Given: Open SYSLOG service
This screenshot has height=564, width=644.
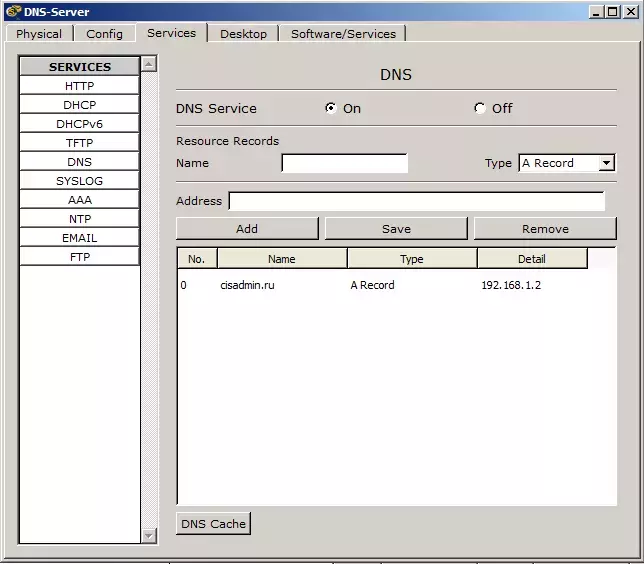Looking at the screenshot, I should click(80, 181).
